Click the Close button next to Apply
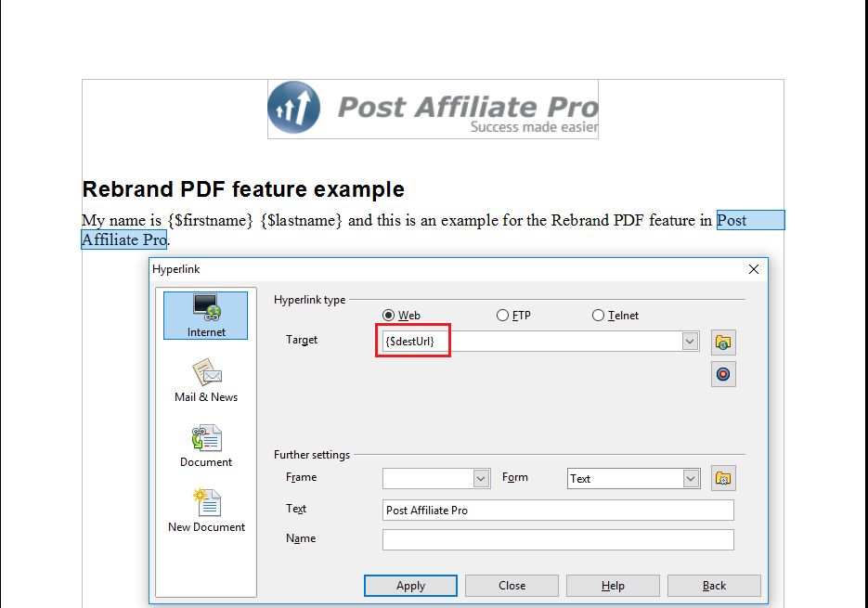The image size is (868, 608). [512, 586]
